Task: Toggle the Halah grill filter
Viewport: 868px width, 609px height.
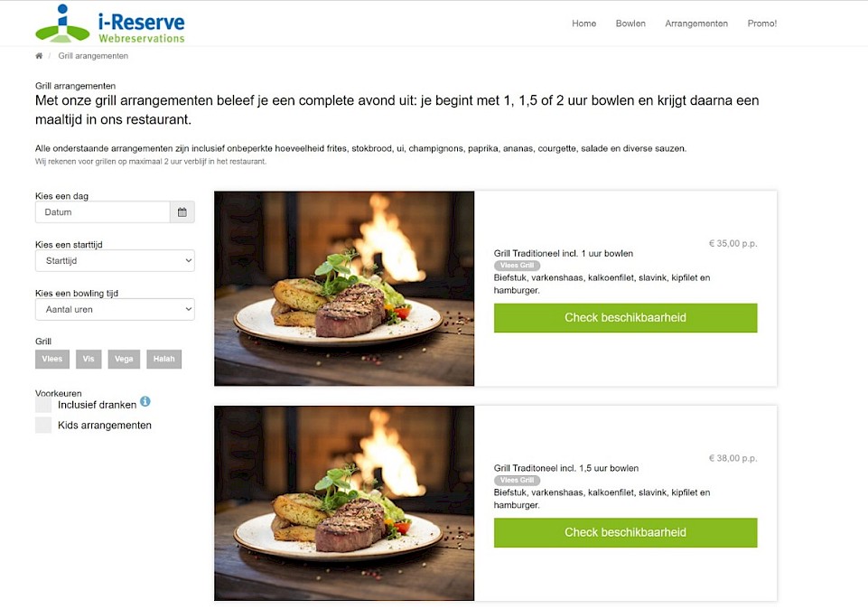Action: click(x=163, y=359)
